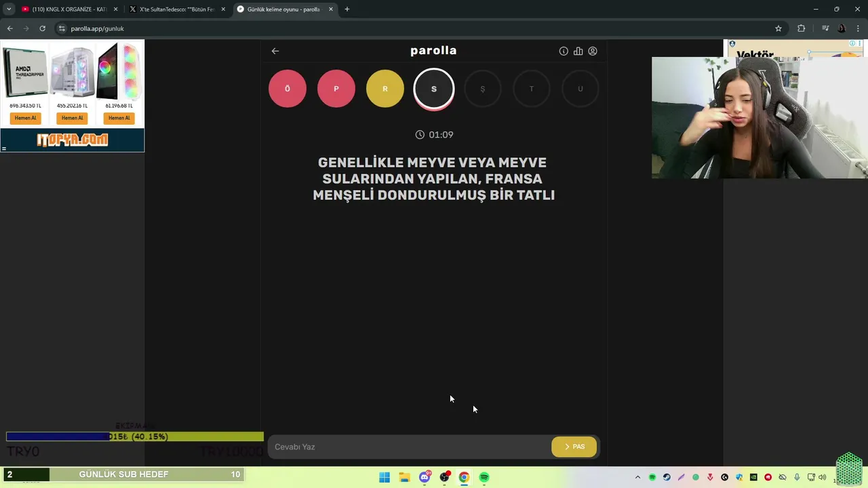The image size is (868, 488).
Task: Open the parolla user profile icon
Action: tap(593, 51)
